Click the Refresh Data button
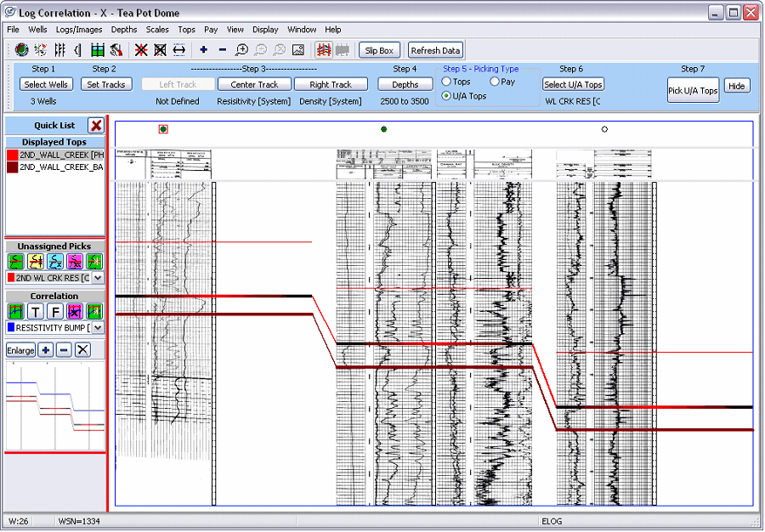765x532 pixels. click(x=435, y=51)
